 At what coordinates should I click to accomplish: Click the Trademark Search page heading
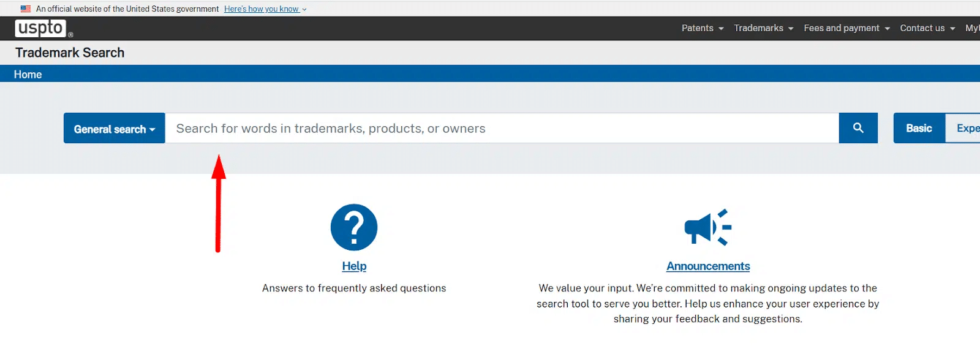(70, 53)
